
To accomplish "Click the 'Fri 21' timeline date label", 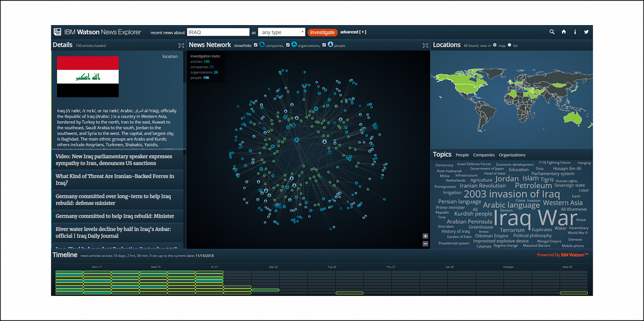I will point(214,267).
